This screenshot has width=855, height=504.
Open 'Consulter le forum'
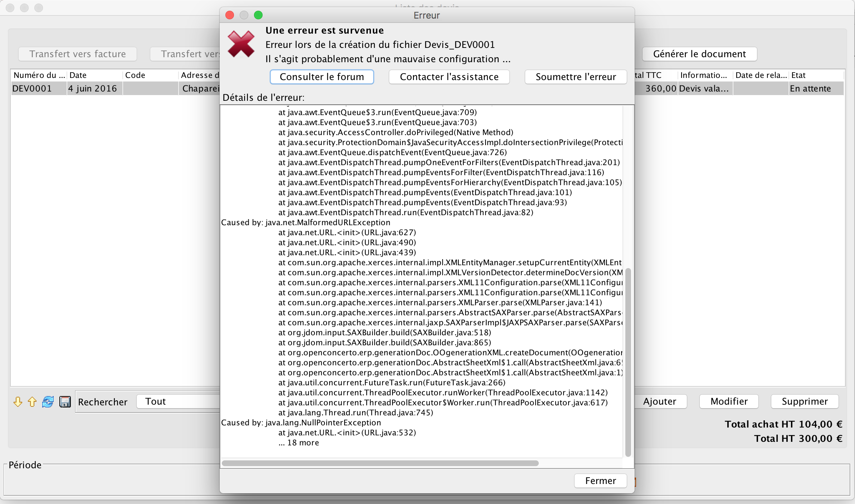pyautogui.click(x=322, y=77)
